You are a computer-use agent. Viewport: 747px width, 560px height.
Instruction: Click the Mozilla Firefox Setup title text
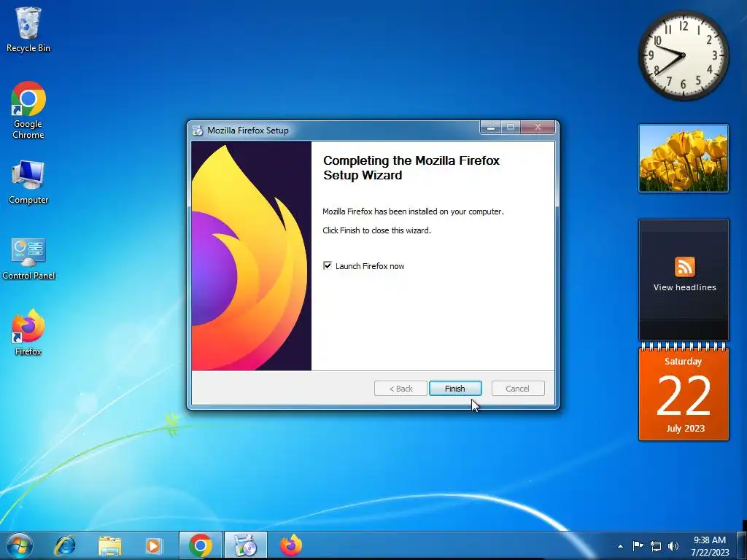pos(248,130)
